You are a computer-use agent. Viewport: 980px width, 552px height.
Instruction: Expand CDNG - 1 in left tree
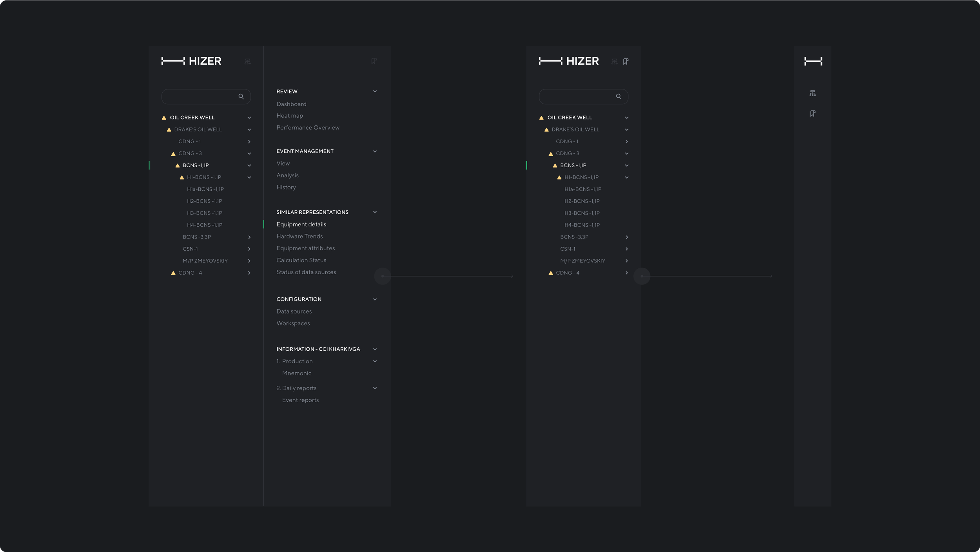click(249, 142)
